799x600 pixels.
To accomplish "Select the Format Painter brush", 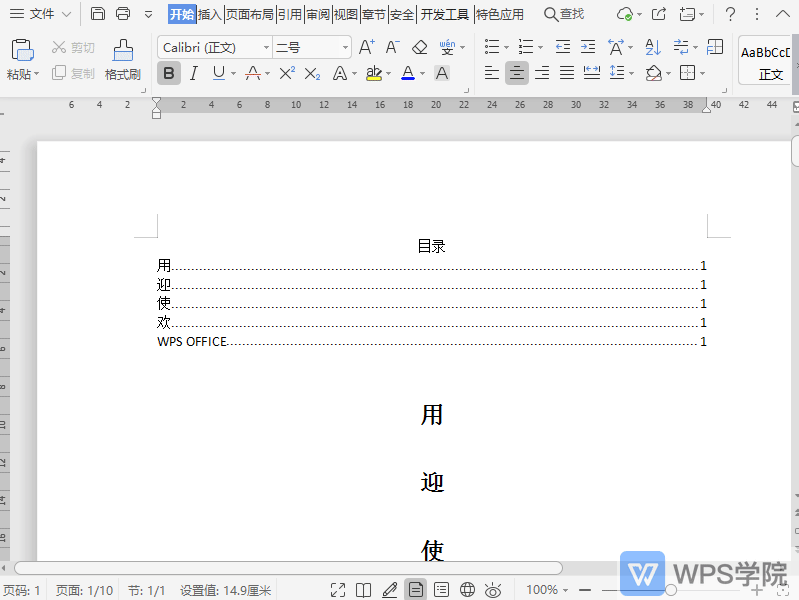I will [123, 50].
